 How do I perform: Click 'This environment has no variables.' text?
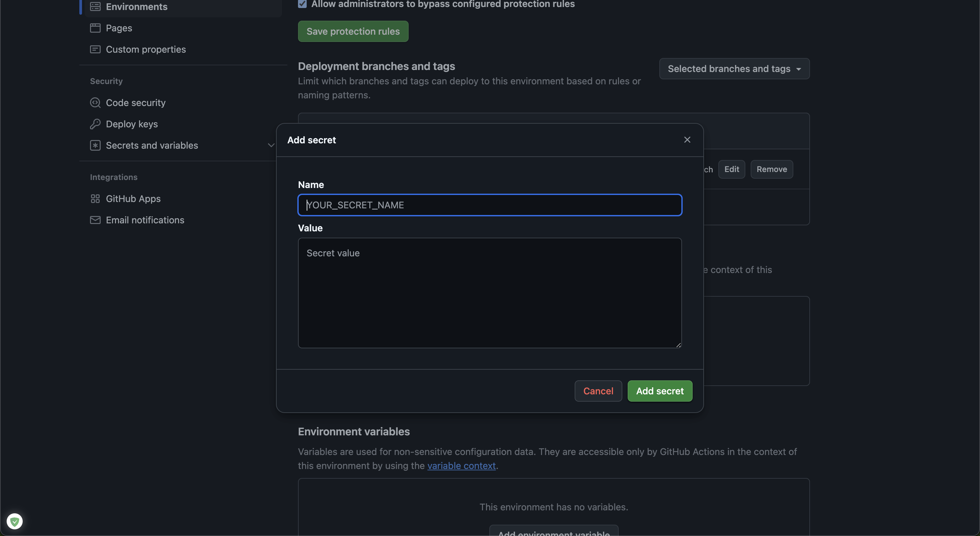pyautogui.click(x=554, y=506)
